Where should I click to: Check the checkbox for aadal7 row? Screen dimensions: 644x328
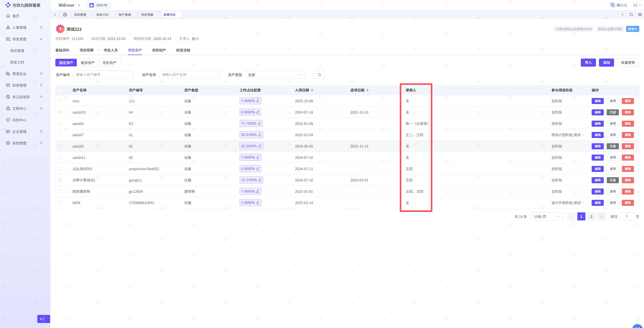[60, 135]
